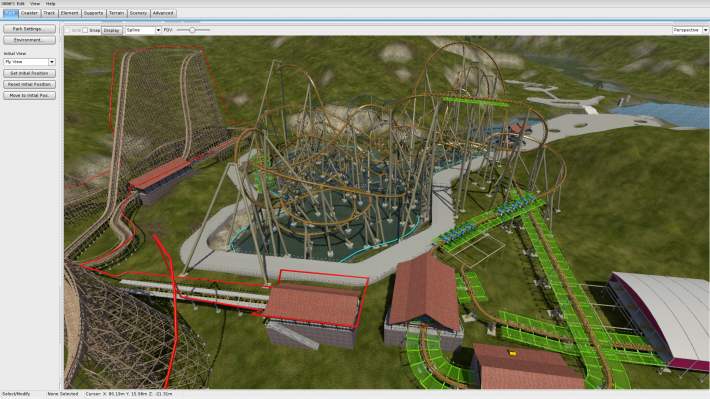
Task: Switch to the Park tab
Action: pos(10,13)
